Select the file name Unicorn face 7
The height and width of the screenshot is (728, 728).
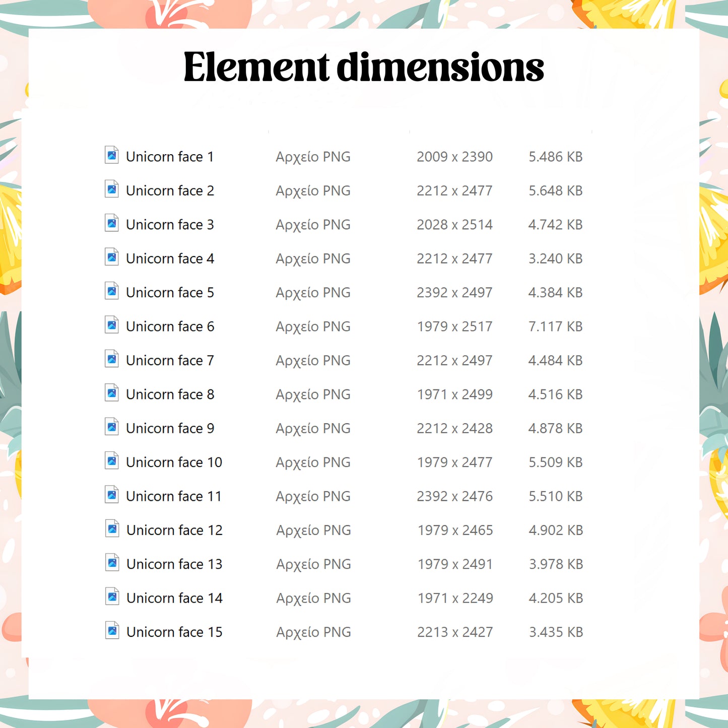coord(170,360)
